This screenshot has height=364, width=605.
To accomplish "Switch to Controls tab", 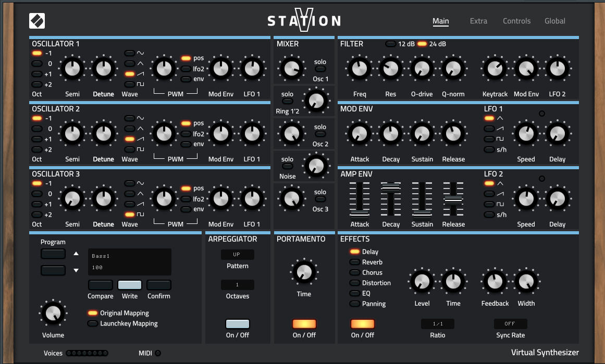I will (516, 21).
